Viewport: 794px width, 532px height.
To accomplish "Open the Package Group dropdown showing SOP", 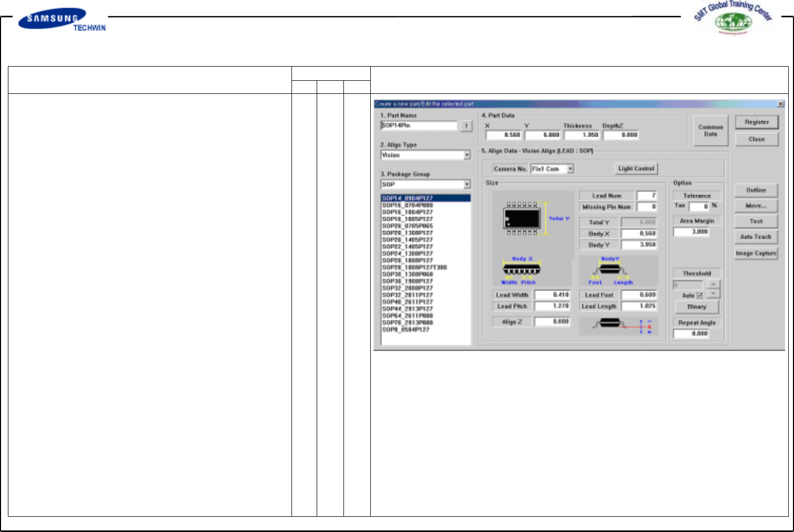I will [x=467, y=184].
